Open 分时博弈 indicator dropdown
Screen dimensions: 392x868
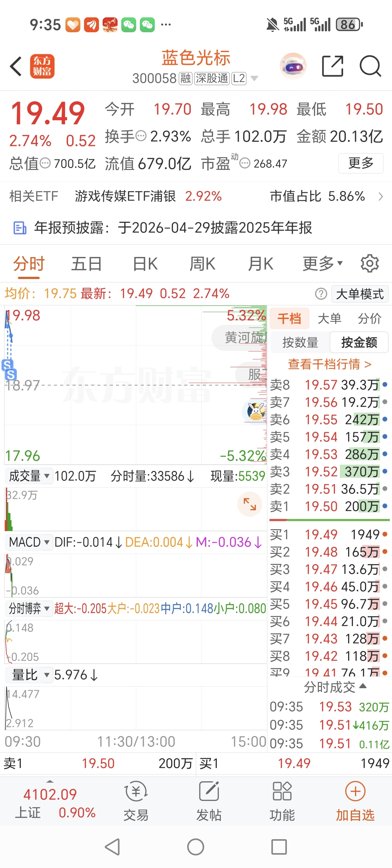(x=29, y=609)
